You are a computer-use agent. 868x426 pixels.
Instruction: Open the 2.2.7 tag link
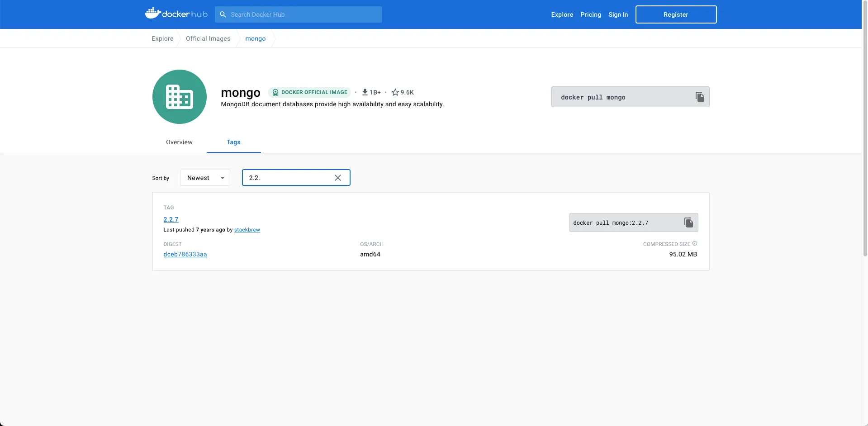(x=171, y=219)
